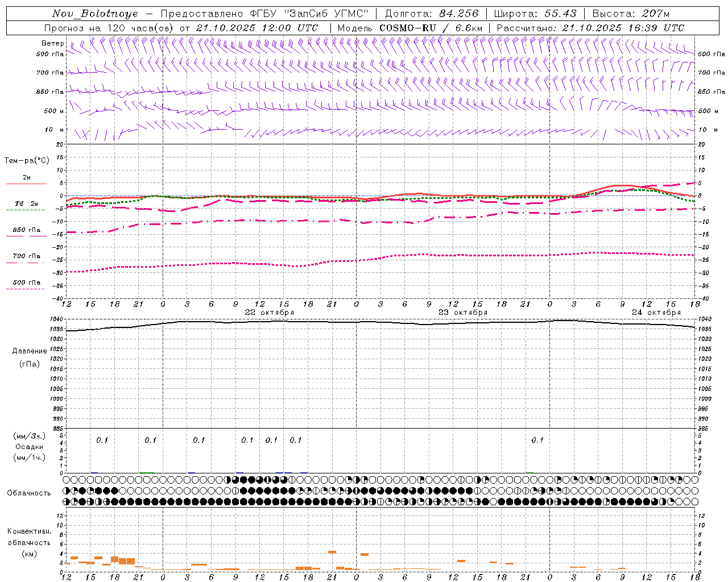Click the "Осадки" precipitation label

(x=30, y=447)
